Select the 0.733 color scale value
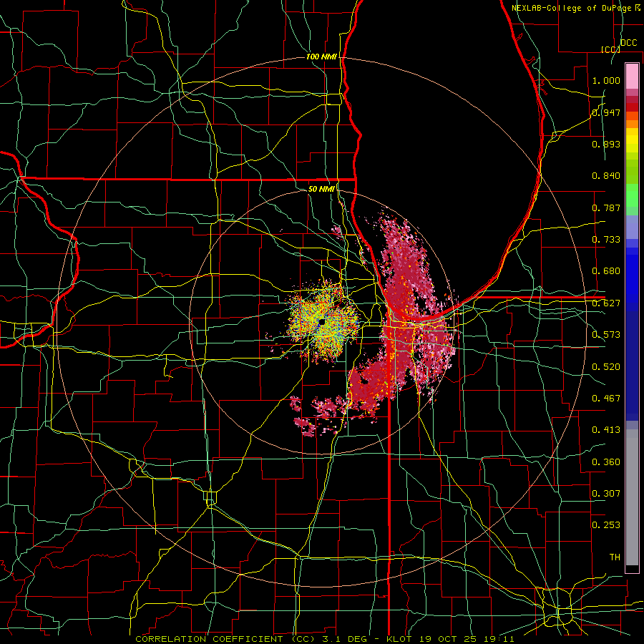Viewport: 644px width, 644px height. [x=606, y=240]
